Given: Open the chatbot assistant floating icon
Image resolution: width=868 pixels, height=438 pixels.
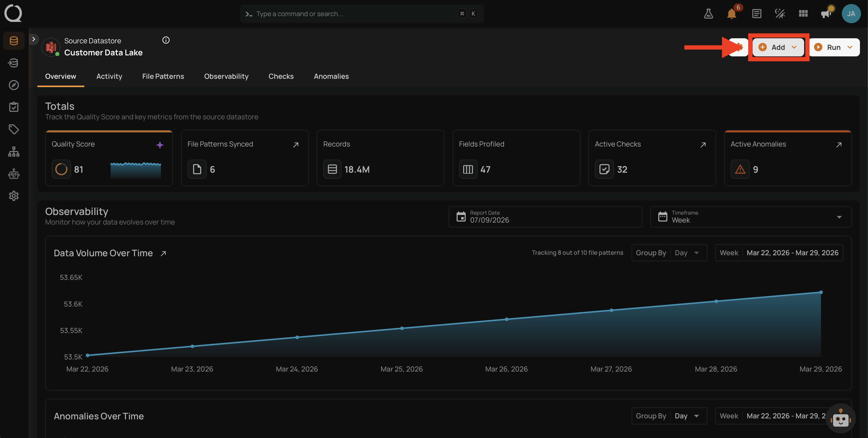Looking at the screenshot, I should pyautogui.click(x=840, y=418).
